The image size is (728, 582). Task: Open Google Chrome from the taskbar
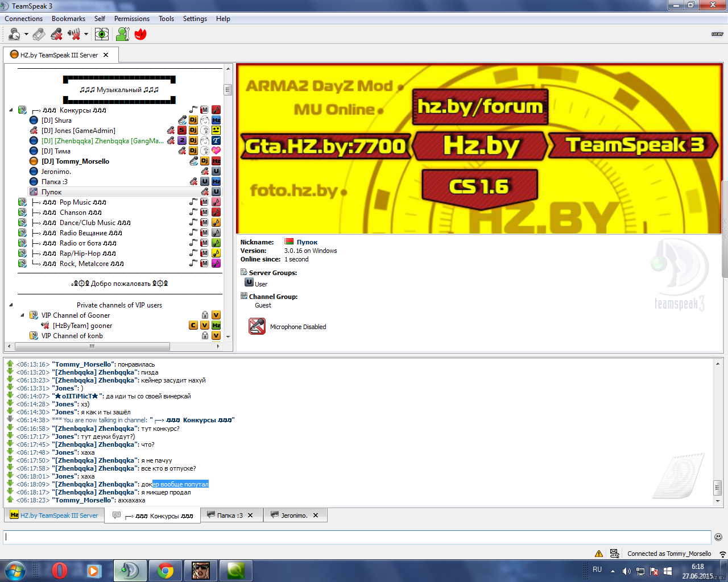166,570
